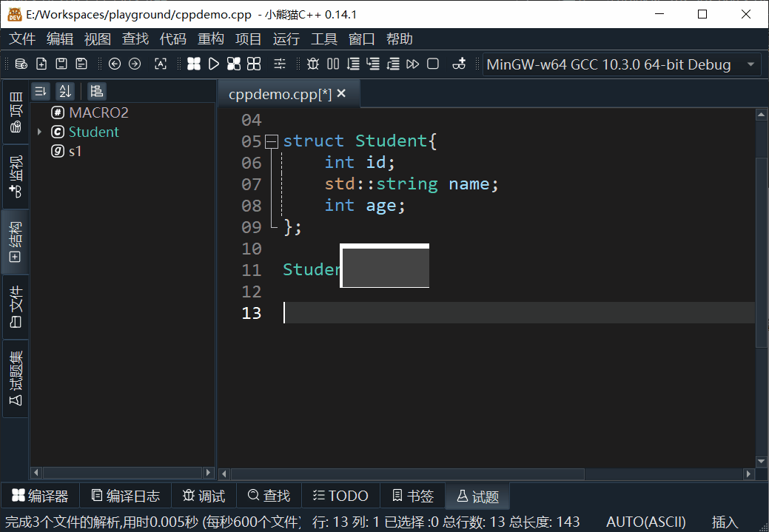Click the navigate back arrow icon

point(114,64)
